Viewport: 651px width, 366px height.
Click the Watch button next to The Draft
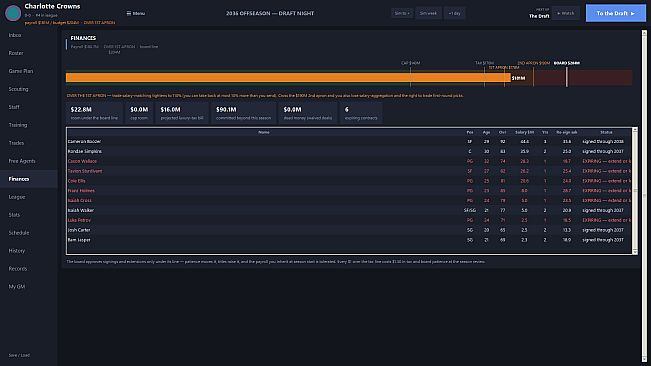click(565, 13)
